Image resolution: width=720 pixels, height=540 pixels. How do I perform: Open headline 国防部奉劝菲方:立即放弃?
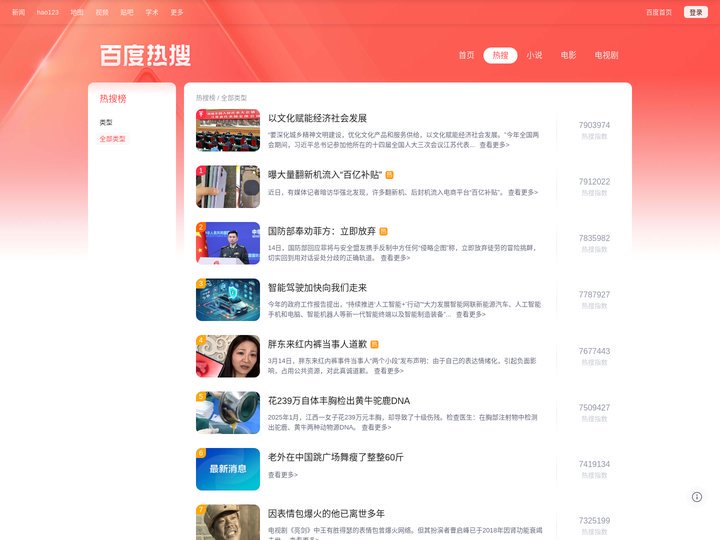322,231
